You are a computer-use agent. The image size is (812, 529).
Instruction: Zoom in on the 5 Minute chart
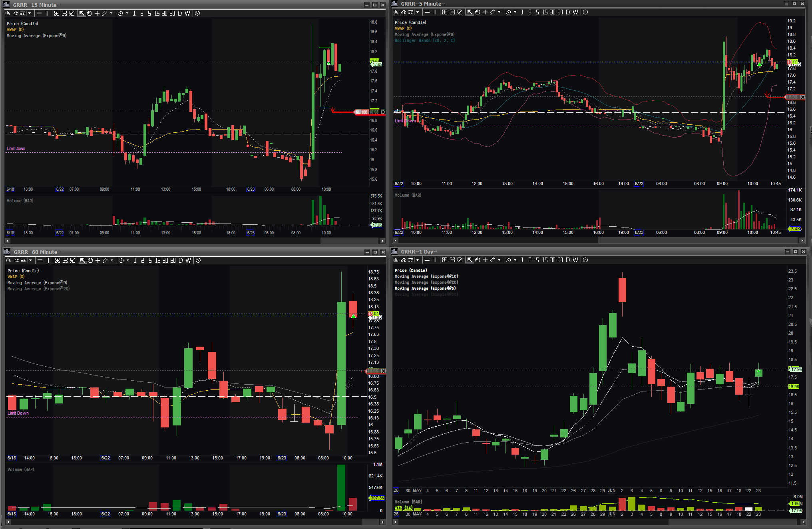(x=445, y=12)
